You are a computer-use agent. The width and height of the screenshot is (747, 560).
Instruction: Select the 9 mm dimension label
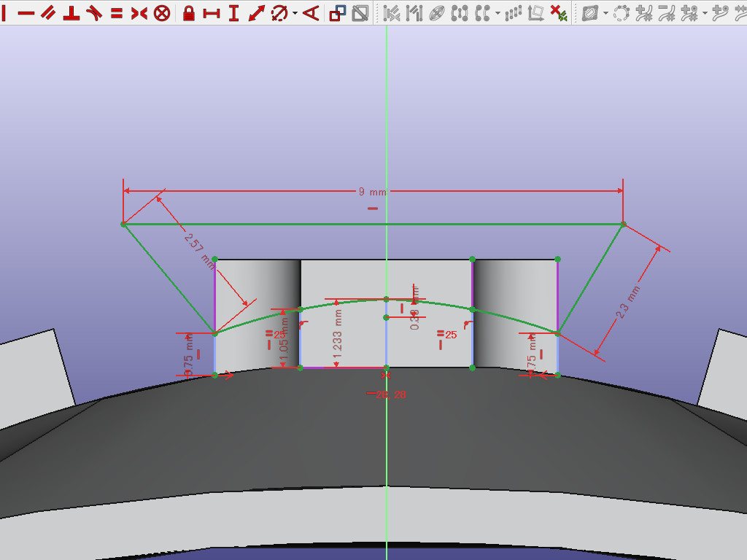372,192
